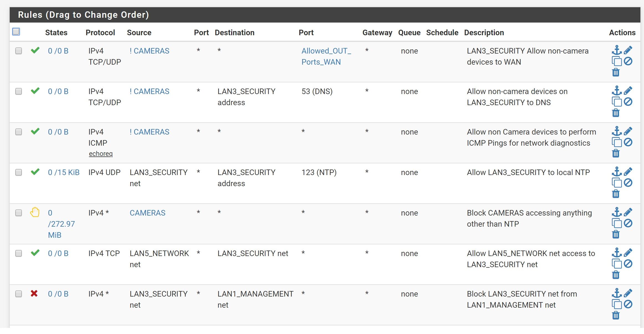Edit the non-camera devices to WAN rule
The height and width of the screenshot is (334, 644).
(628, 50)
